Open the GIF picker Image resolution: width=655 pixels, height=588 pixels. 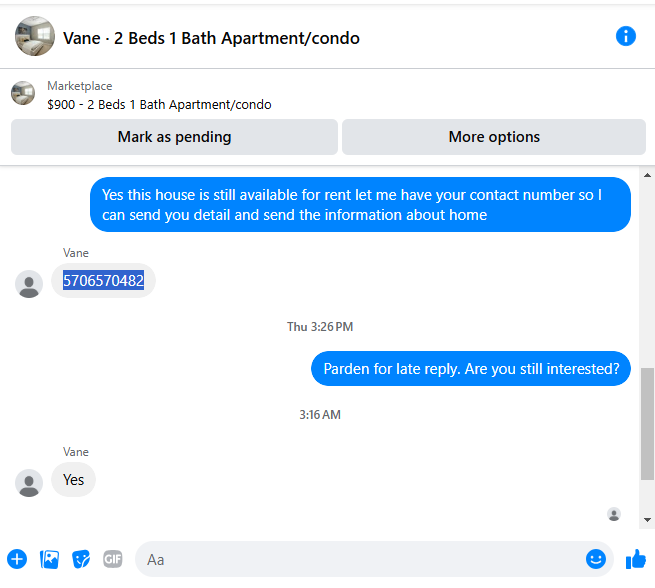113,559
